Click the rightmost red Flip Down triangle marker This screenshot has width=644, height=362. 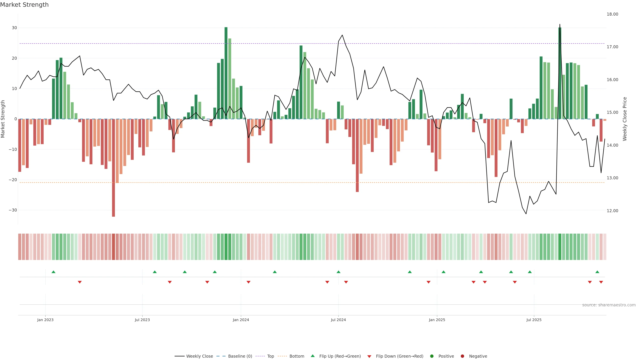click(x=601, y=282)
